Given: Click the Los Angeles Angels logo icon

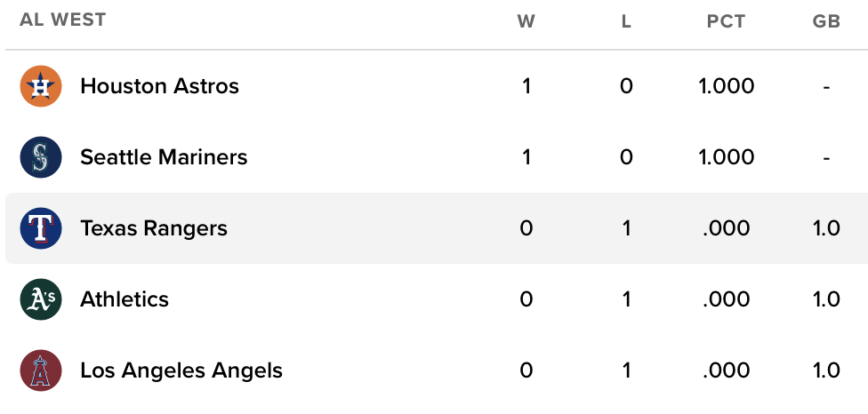Looking at the screenshot, I should pos(41,370).
